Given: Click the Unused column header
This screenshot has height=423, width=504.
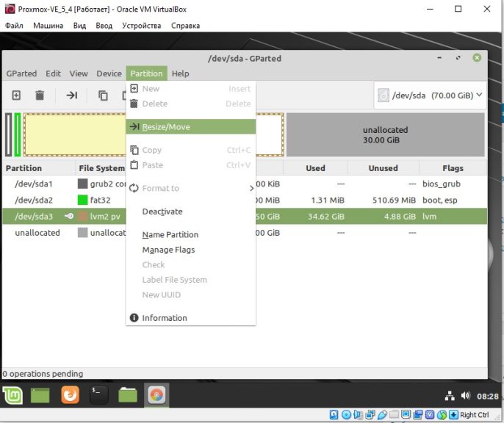Looking at the screenshot, I should [x=384, y=168].
